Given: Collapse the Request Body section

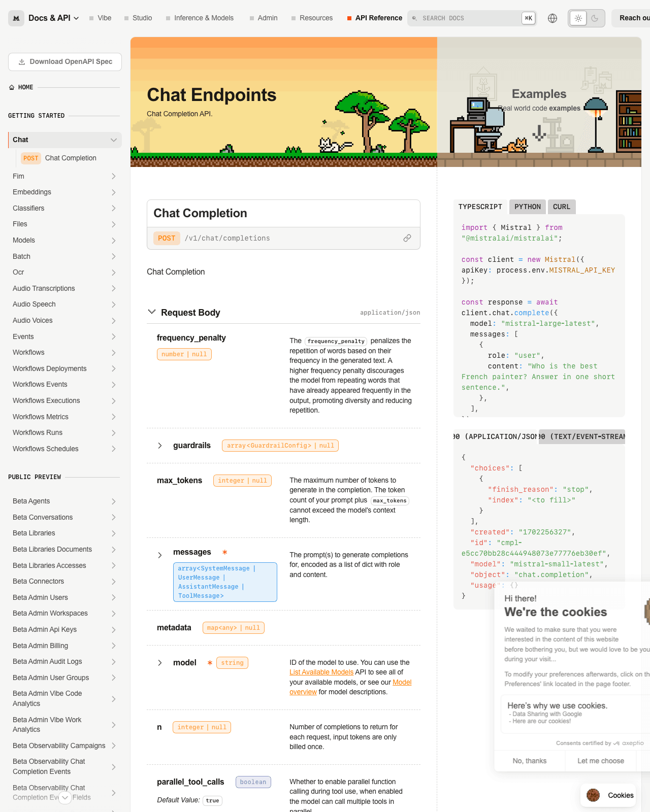Looking at the screenshot, I should (151, 312).
